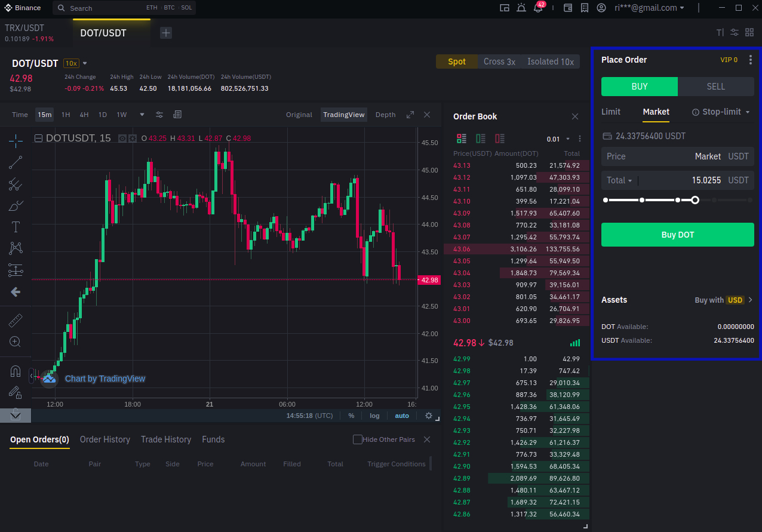Open layout settings sliders icon

pyautogui.click(x=735, y=32)
